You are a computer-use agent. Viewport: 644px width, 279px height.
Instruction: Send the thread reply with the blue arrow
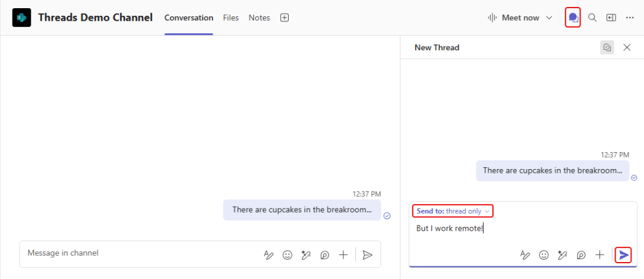tap(623, 254)
